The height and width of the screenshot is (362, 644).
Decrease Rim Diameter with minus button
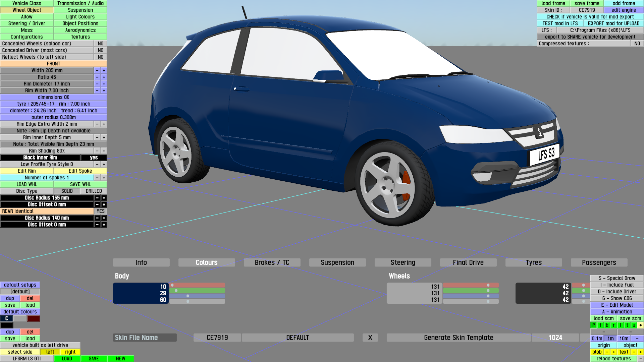(97, 84)
